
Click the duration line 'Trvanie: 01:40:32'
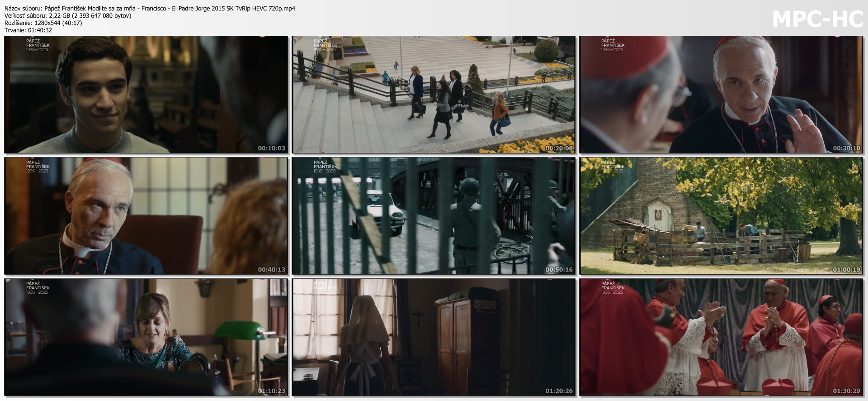point(28,30)
